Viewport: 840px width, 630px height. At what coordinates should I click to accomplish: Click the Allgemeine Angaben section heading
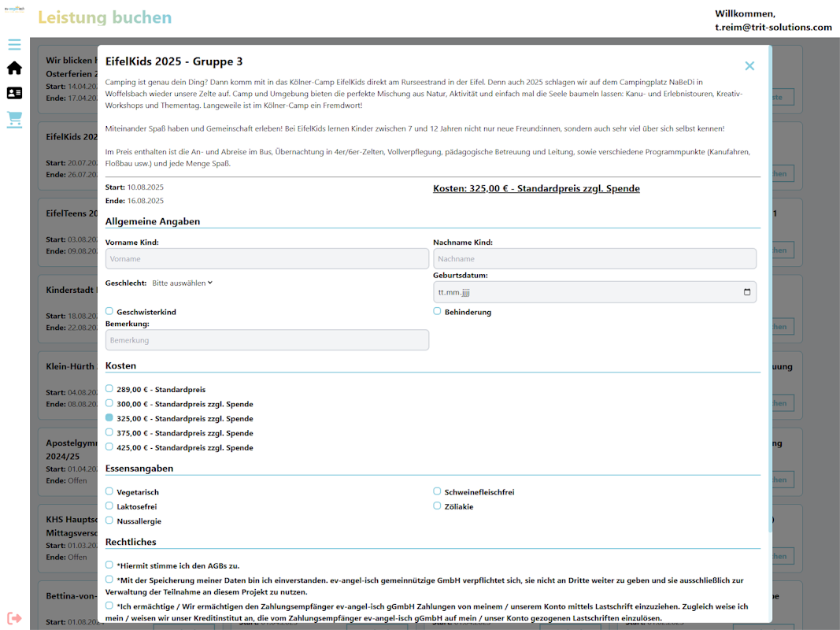[153, 221]
